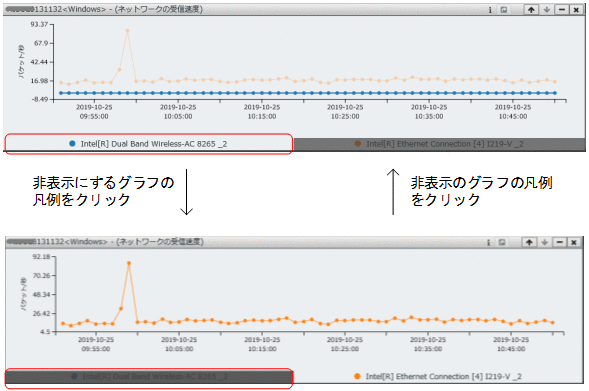Screen dimensions: 589x391
Task: Click 10:15:00 time label in bottom graph
Action: coord(262,349)
